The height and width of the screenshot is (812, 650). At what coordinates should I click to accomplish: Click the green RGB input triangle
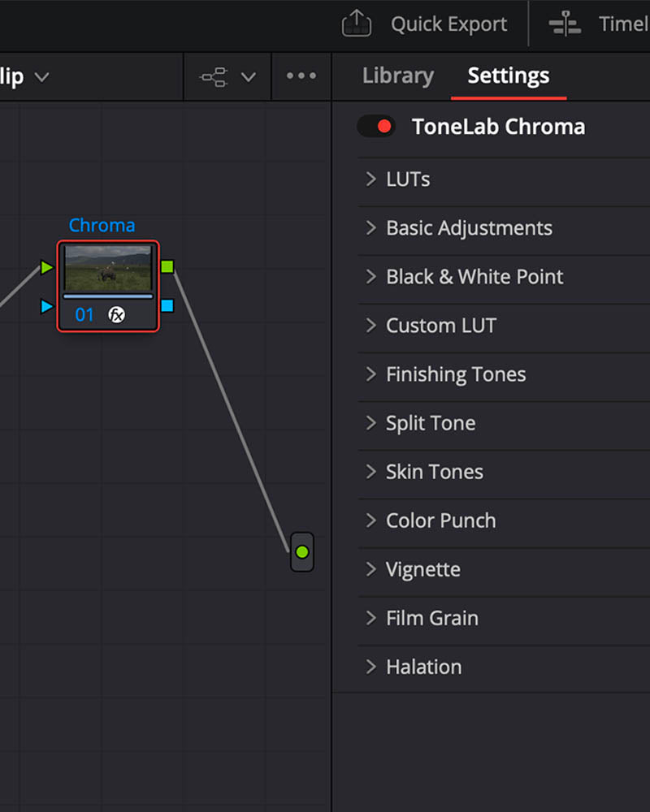click(46, 267)
